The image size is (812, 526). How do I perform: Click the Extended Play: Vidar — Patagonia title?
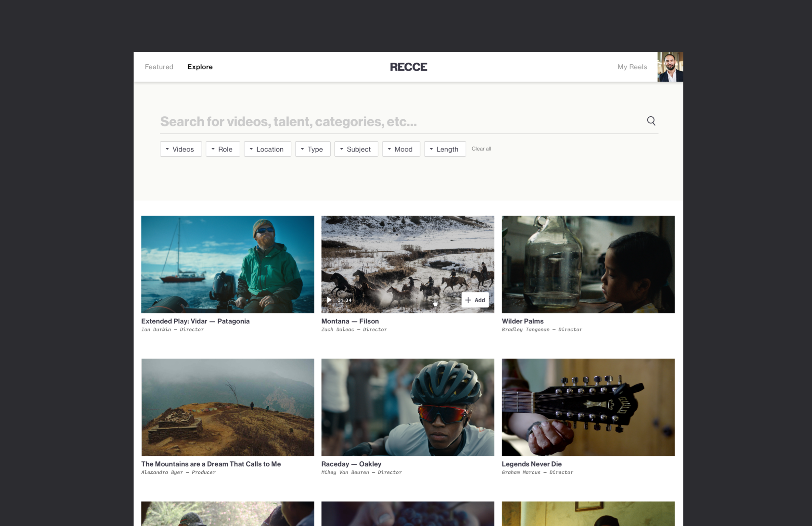(x=196, y=321)
